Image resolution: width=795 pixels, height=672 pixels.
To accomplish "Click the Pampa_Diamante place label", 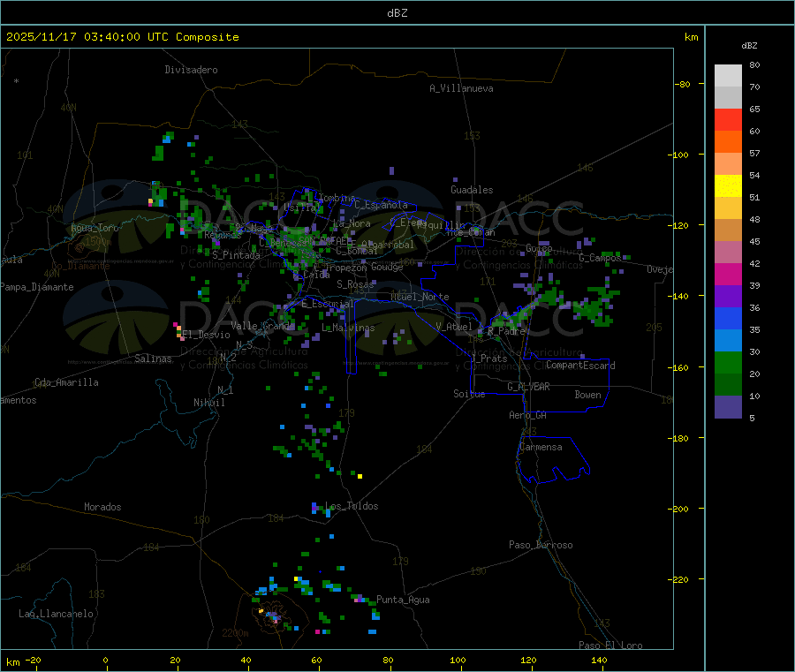I will tap(37, 287).
